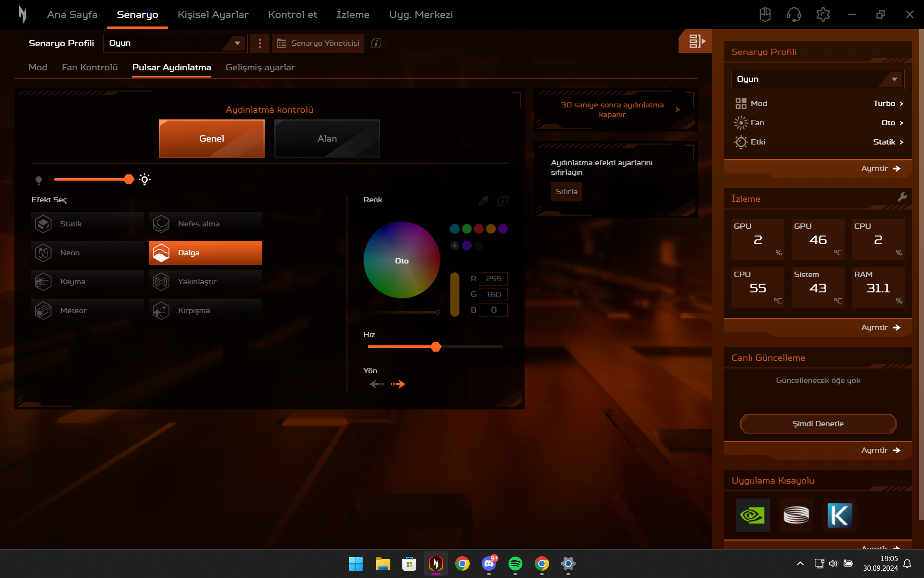Open the settings gear in header
Image resolution: width=924 pixels, height=578 pixels.
click(823, 14)
